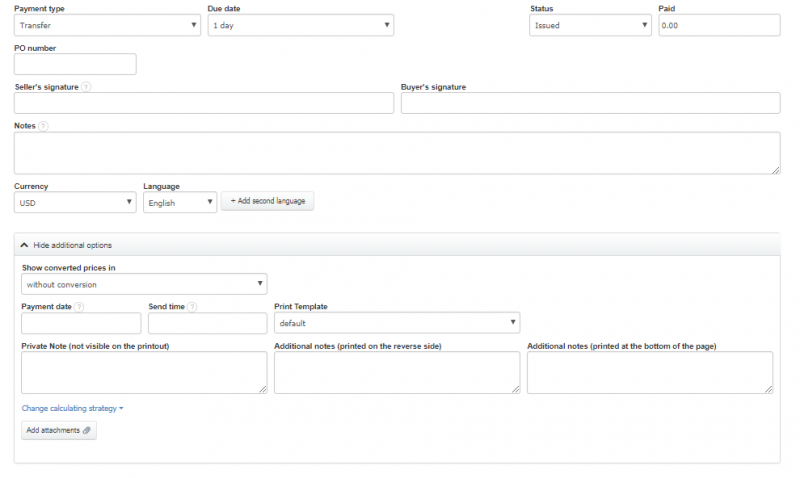Click the Add second language button

(267, 201)
